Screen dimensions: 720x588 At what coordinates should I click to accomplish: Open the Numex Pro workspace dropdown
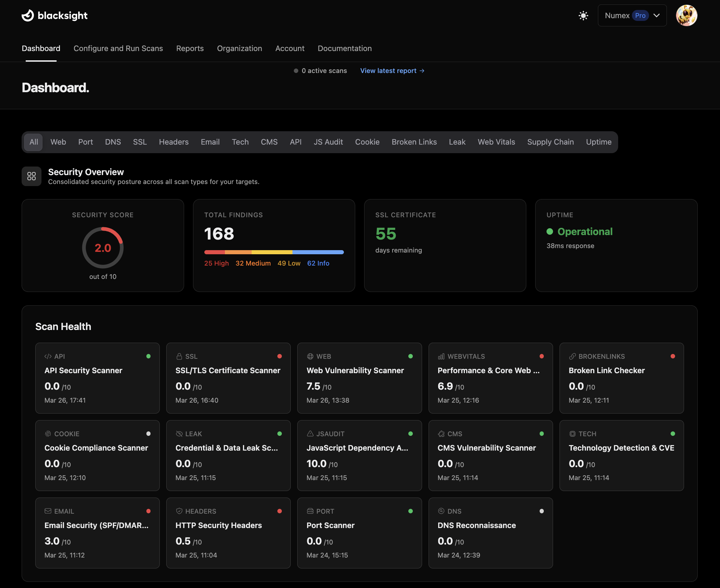pyautogui.click(x=632, y=15)
